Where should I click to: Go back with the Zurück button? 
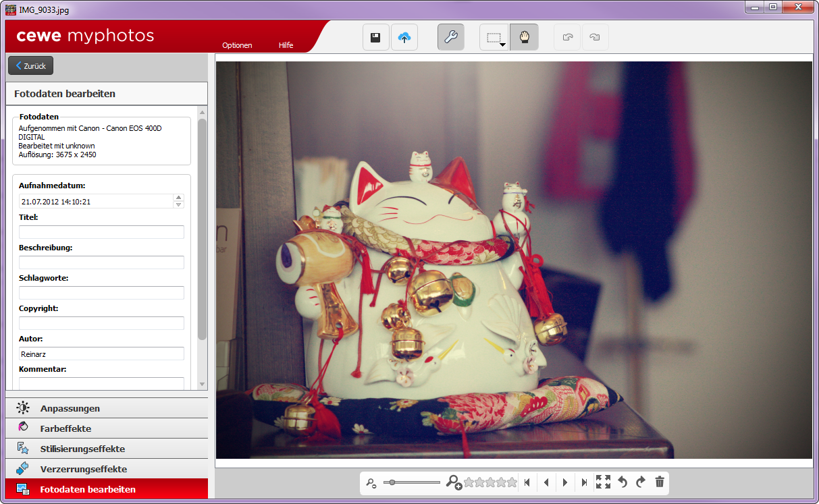(x=30, y=65)
